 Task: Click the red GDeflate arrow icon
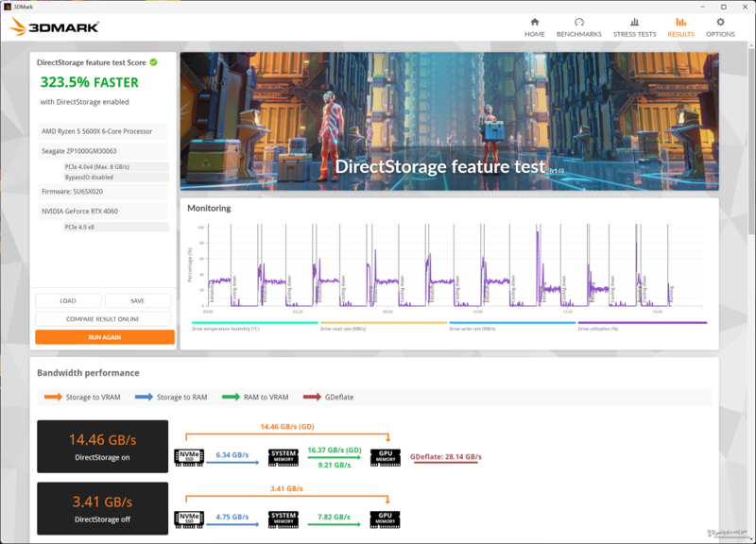[x=312, y=397]
